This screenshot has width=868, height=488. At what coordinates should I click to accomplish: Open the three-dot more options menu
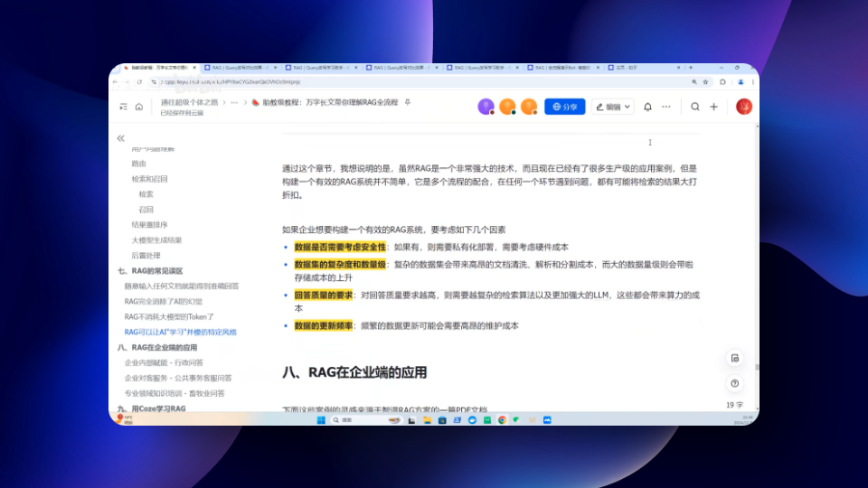(666, 107)
